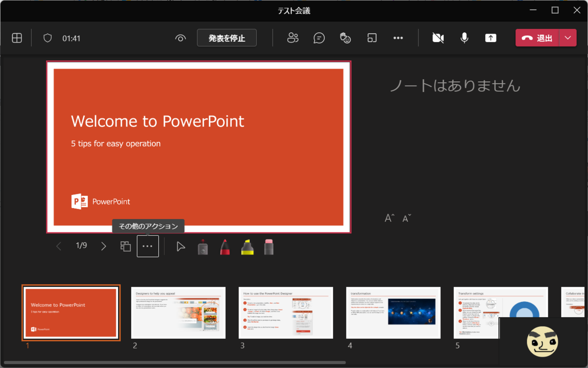Open the meeting chat icon

pyautogui.click(x=319, y=38)
